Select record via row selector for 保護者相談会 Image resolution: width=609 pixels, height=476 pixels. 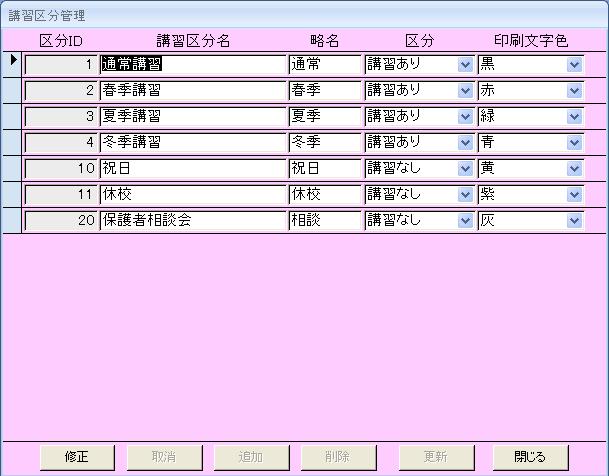(x=12, y=221)
